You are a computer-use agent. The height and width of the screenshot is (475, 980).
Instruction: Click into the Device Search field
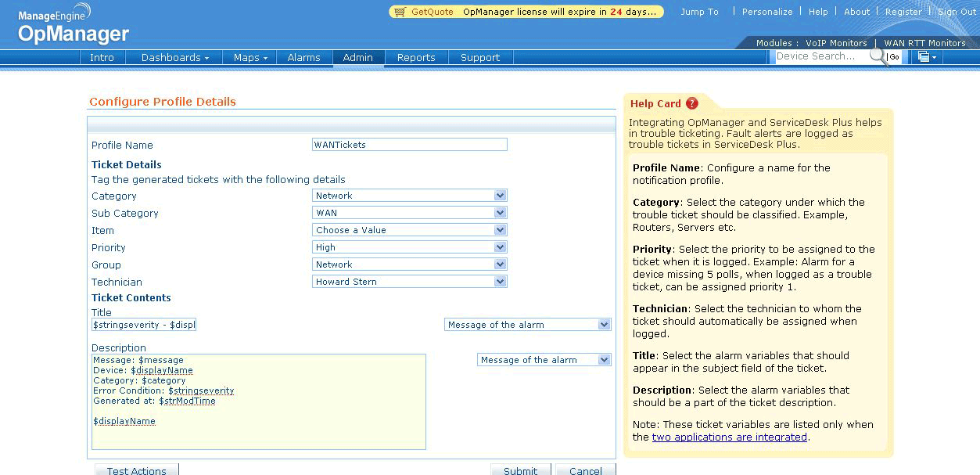pos(821,56)
